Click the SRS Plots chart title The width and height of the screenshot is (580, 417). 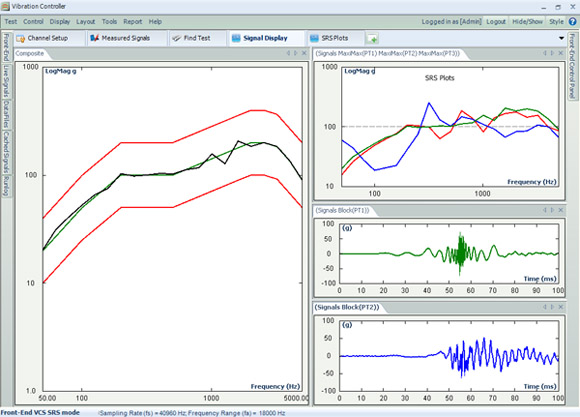439,78
